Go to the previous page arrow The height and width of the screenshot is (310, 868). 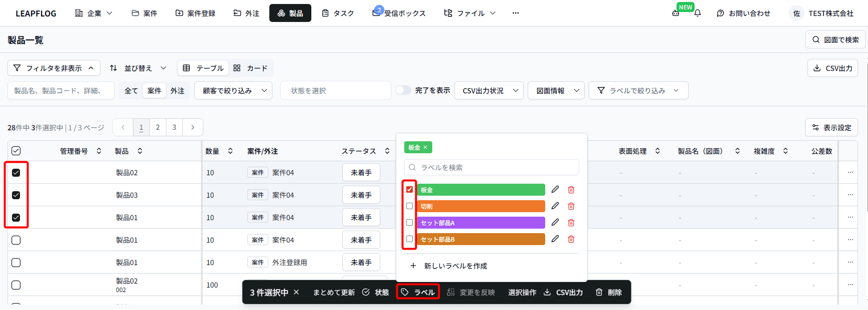(x=123, y=127)
